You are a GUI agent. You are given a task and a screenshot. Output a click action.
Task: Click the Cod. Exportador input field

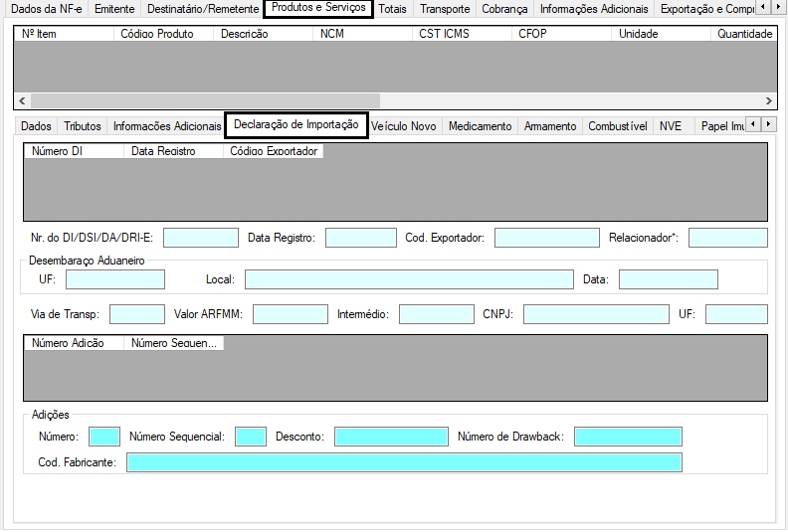547,238
